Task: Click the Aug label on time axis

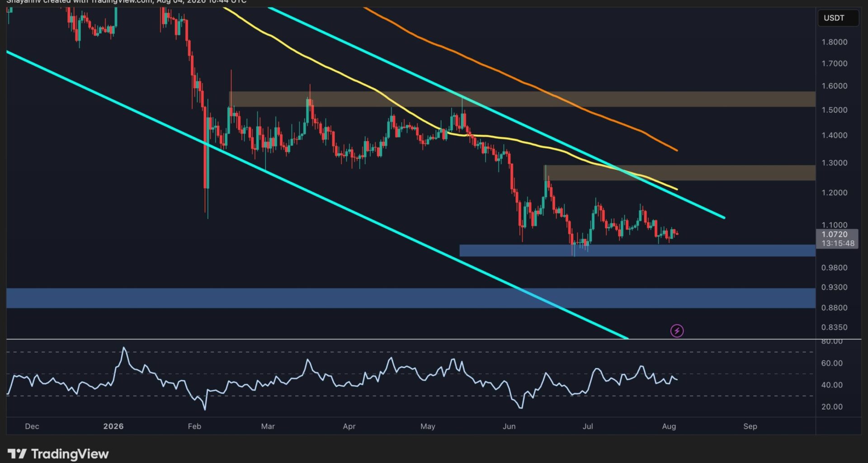Action: [x=669, y=426]
